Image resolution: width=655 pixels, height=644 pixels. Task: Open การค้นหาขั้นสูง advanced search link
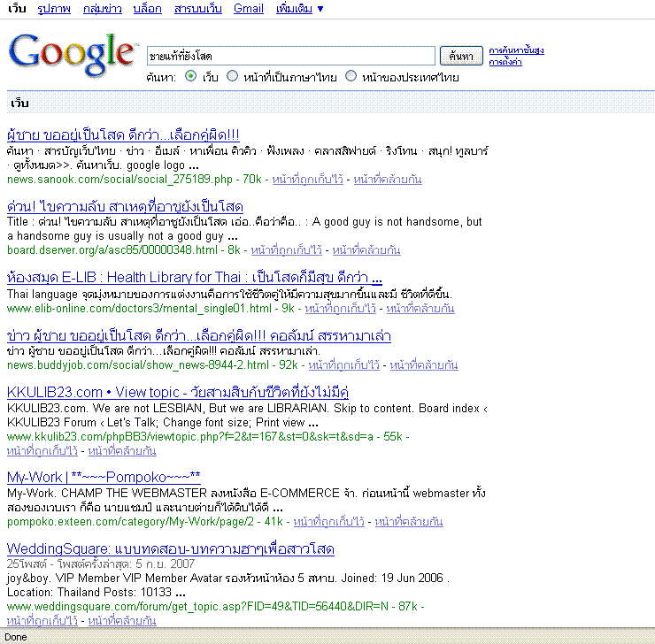point(516,50)
